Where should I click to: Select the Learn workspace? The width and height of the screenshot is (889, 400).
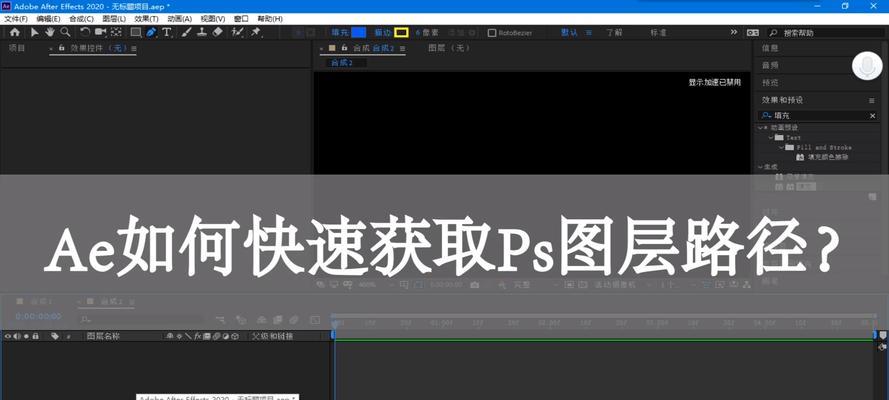(x=615, y=33)
